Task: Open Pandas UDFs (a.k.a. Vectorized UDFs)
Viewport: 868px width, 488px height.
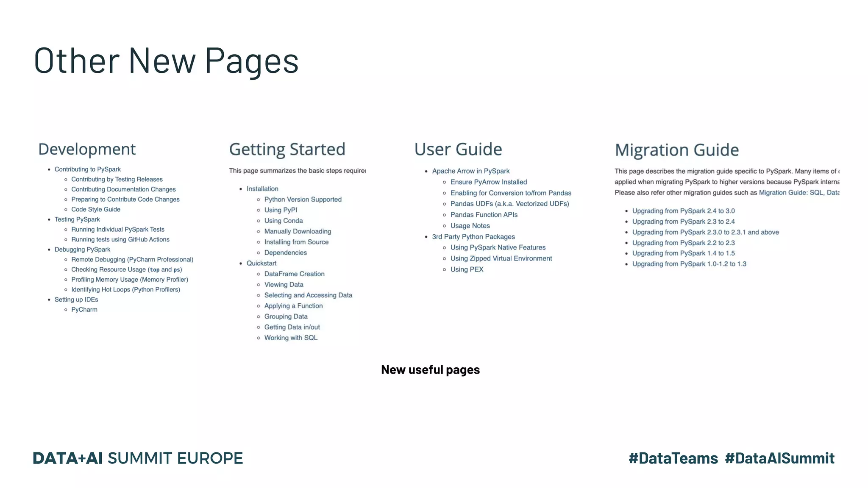Action: [x=510, y=204]
